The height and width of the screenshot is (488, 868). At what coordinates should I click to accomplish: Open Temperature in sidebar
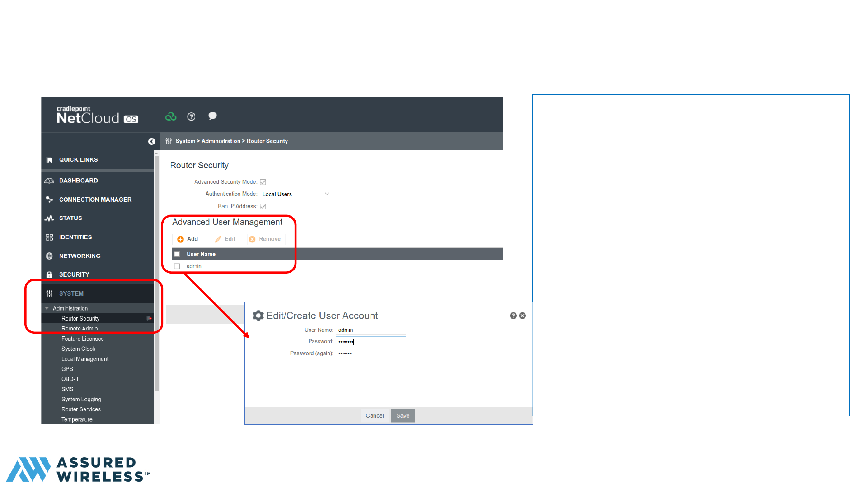(77, 419)
